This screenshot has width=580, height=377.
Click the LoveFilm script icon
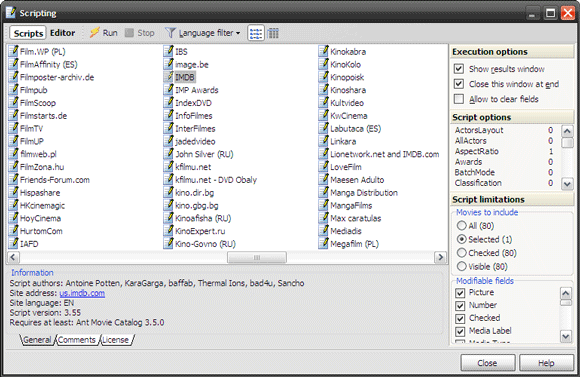point(323,166)
